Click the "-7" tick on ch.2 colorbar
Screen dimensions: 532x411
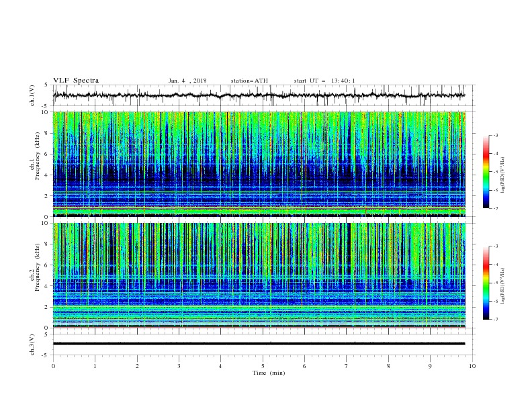496,320
